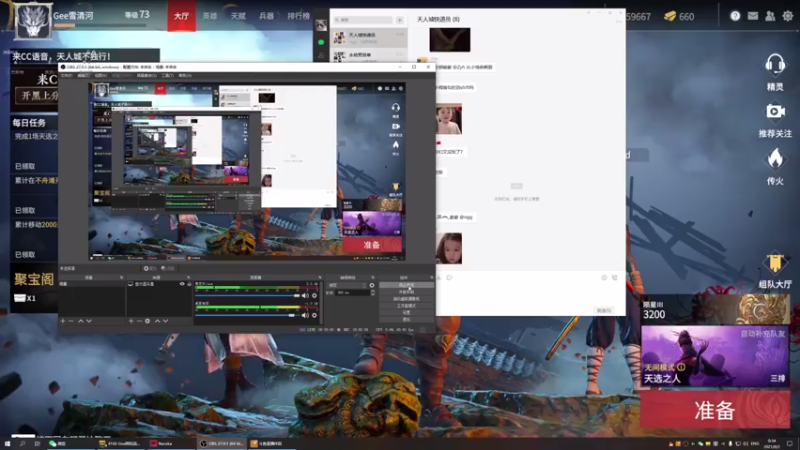Switch to the 英雄 tab in the game

tap(210, 16)
